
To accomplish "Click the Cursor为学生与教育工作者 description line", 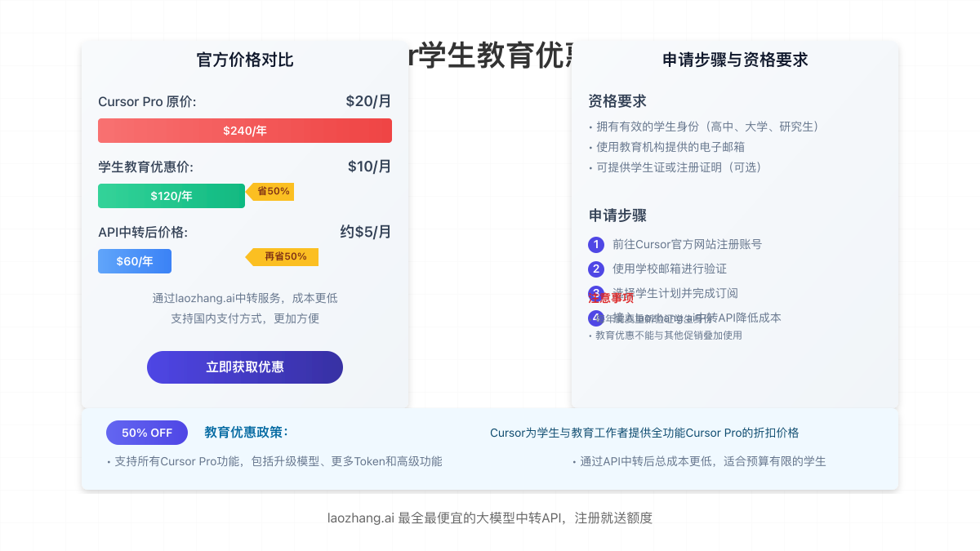I will tap(644, 433).
